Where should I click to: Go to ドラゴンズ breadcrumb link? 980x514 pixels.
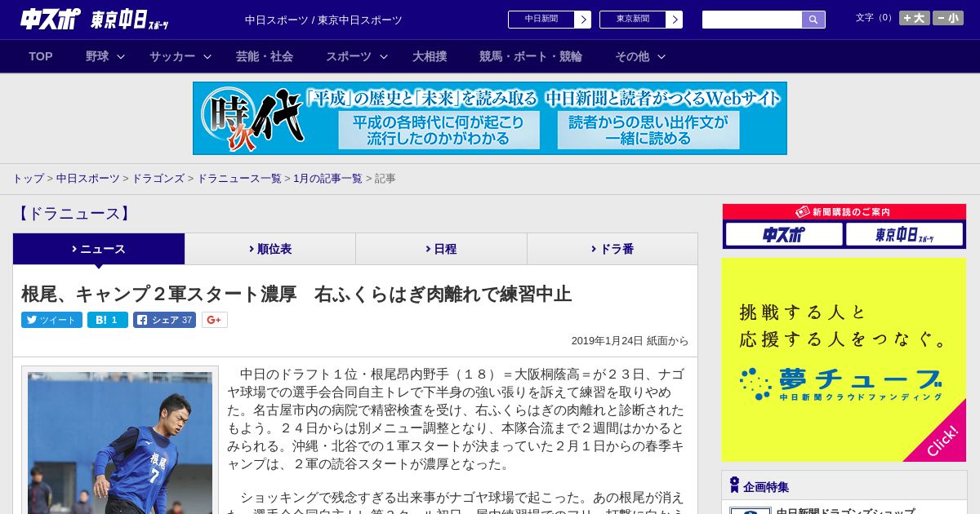click(x=158, y=178)
